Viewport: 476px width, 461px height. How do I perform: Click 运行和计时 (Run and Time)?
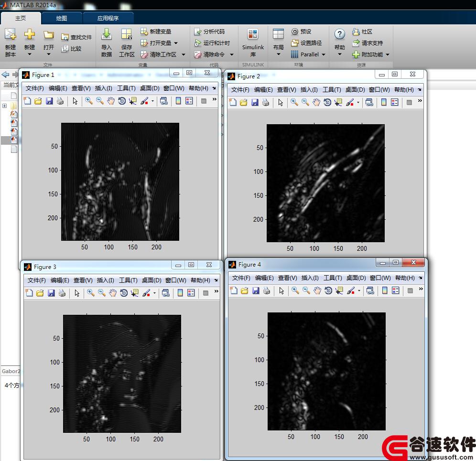click(x=212, y=43)
